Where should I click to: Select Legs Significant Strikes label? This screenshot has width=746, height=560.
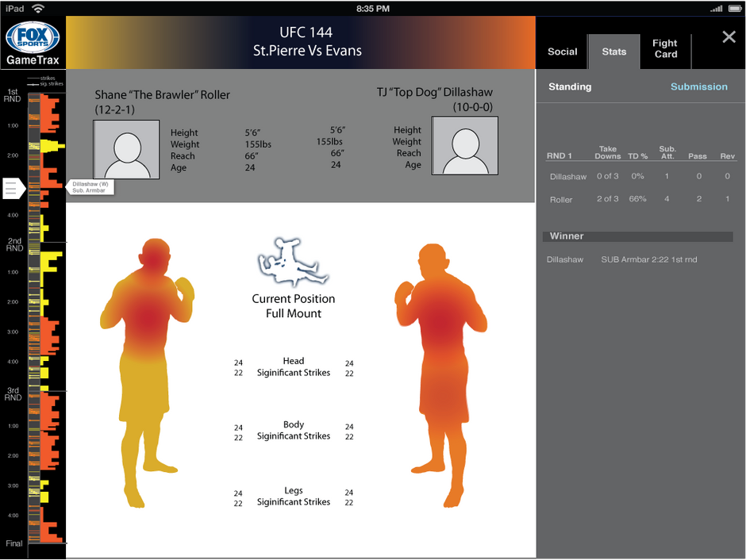294,496
